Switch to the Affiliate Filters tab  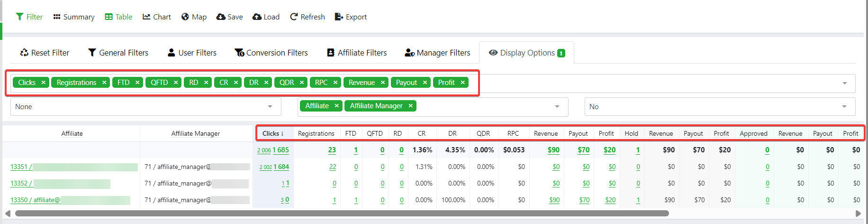[x=357, y=53]
